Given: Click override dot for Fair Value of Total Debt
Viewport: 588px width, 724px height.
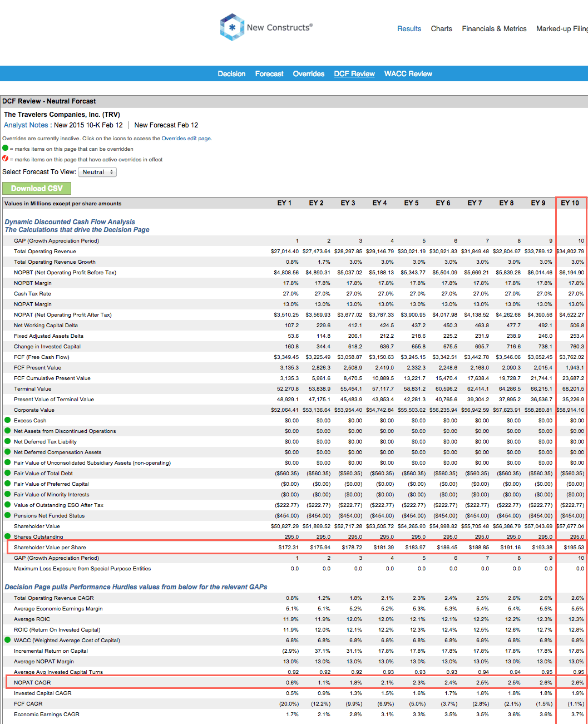Looking at the screenshot, I should [x=8, y=473].
